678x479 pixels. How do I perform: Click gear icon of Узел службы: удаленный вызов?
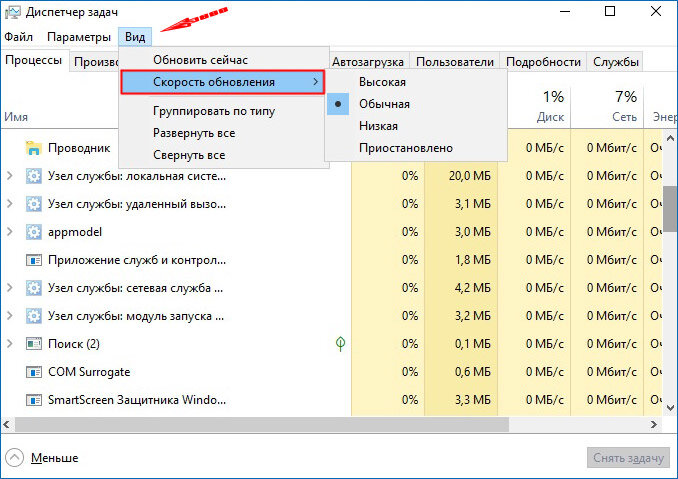click(34, 204)
